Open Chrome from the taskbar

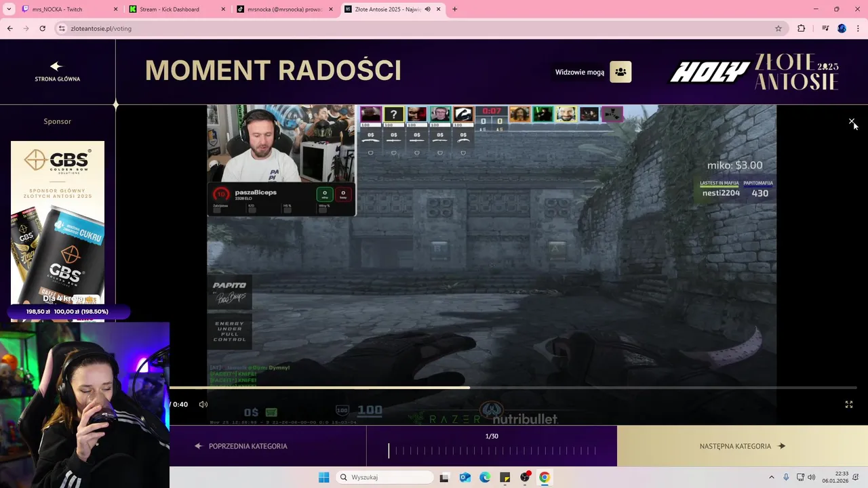(544, 477)
